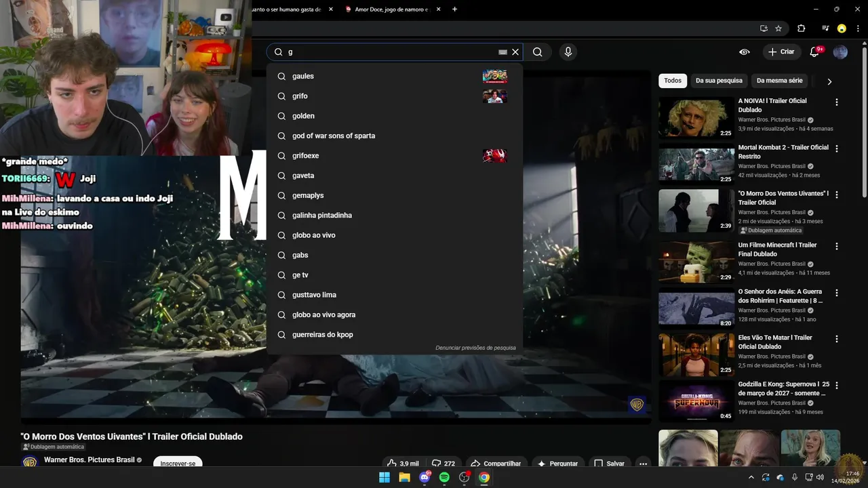This screenshot has height=488, width=868.
Task: Click the Perguntar button
Action: [x=557, y=464]
